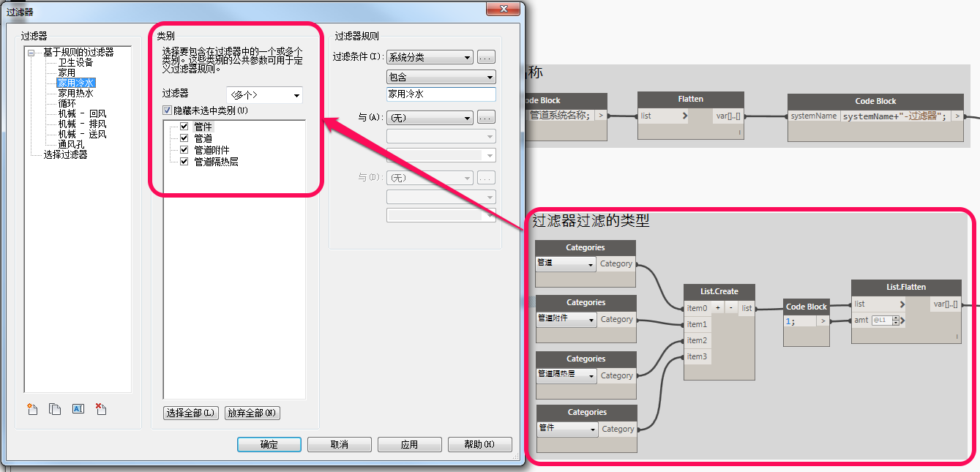Open the 包含 operator dropdown
The height and width of the screenshot is (472, 980).
tap(441, 76)
